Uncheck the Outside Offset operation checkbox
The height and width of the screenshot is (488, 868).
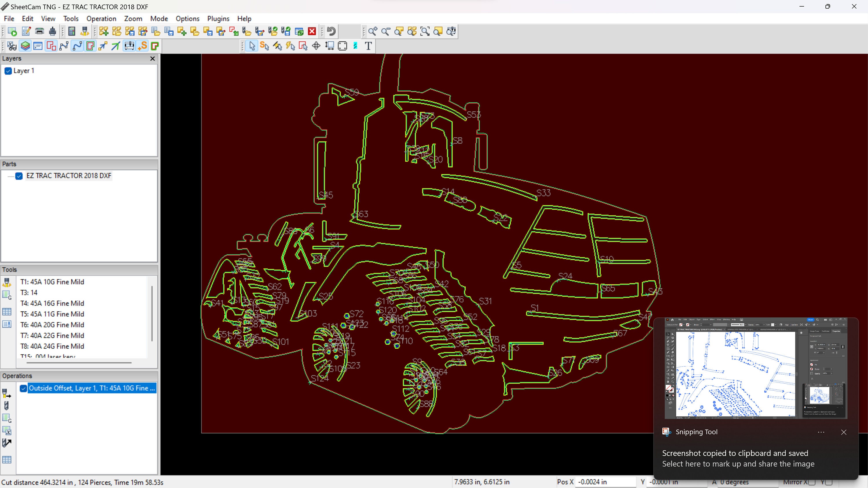click(23, 388)
